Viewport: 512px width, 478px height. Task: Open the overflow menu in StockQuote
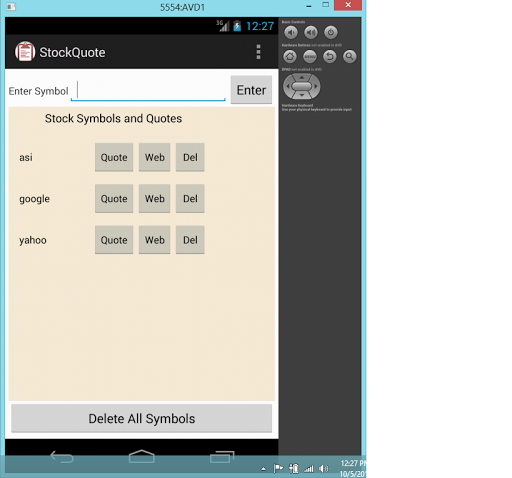(x=258, y=52)
